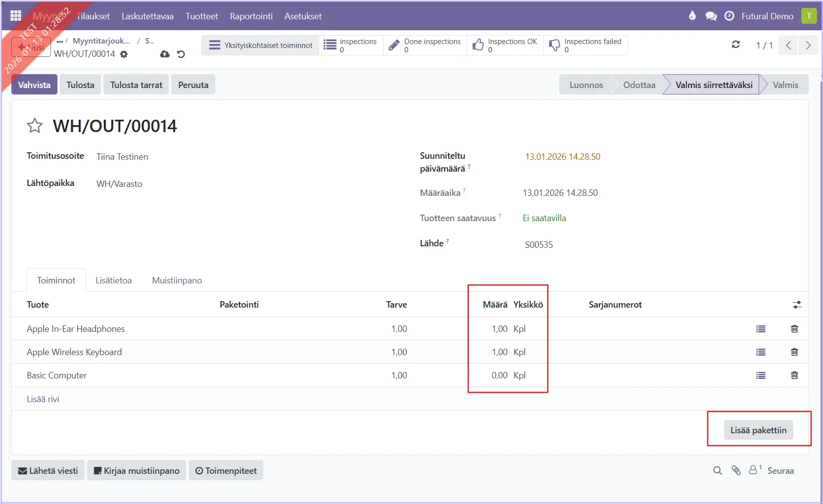Open the apps grid menu
The image size is (823, 504).
[x=16, y=16]
